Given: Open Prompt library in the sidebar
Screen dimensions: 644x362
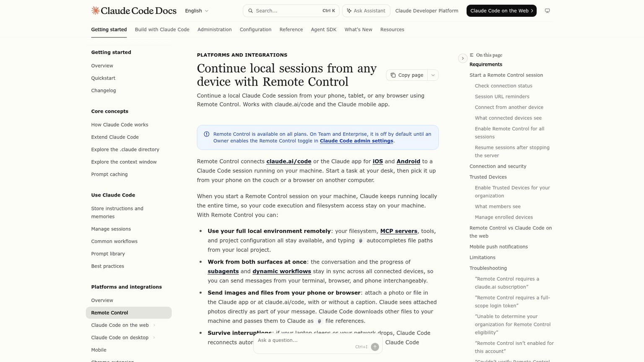Looking at the screenshot, I should 108,254.
